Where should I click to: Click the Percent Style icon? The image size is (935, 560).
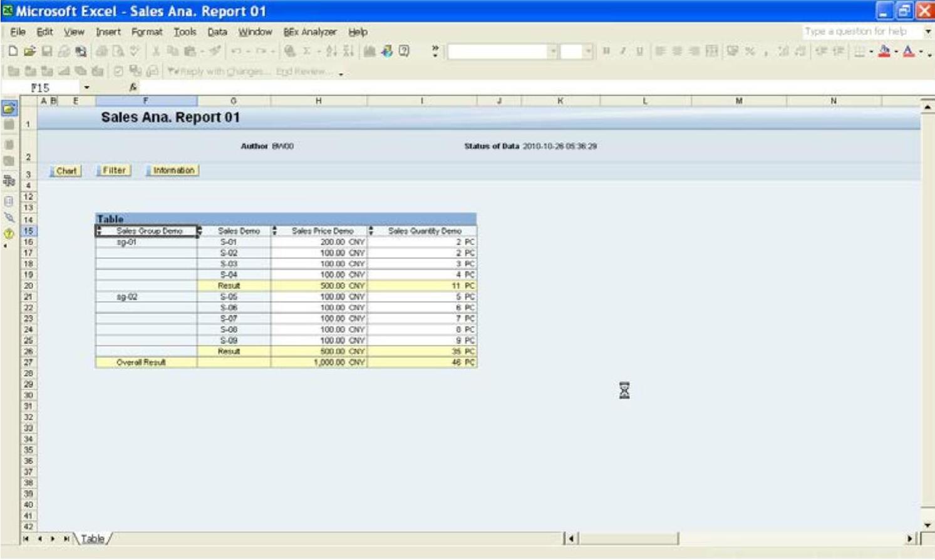[750, 51]
